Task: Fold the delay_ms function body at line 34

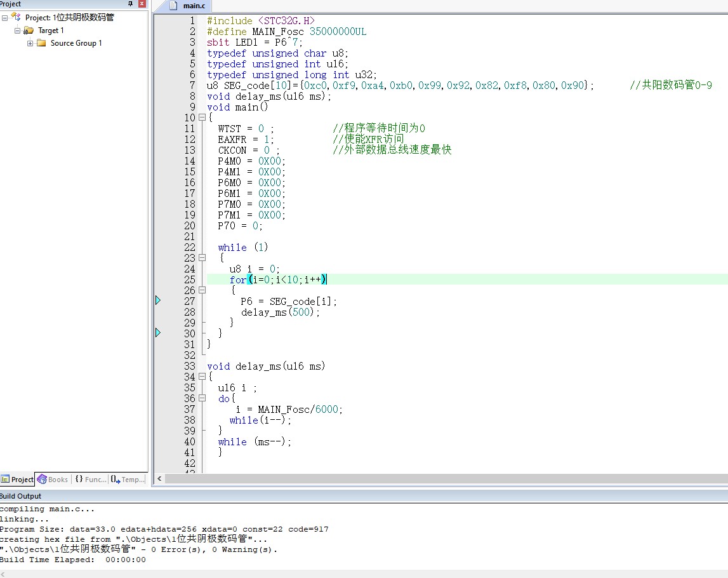Action: 202,377
